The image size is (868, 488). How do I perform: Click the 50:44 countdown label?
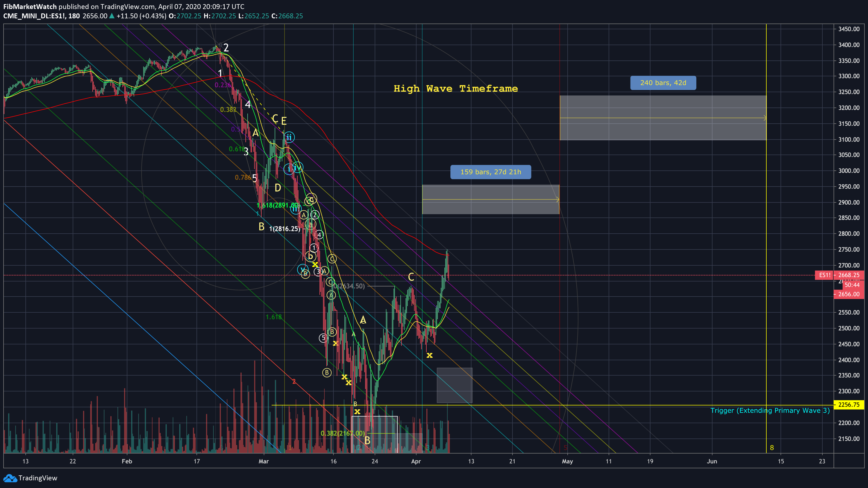coord(853,285)
